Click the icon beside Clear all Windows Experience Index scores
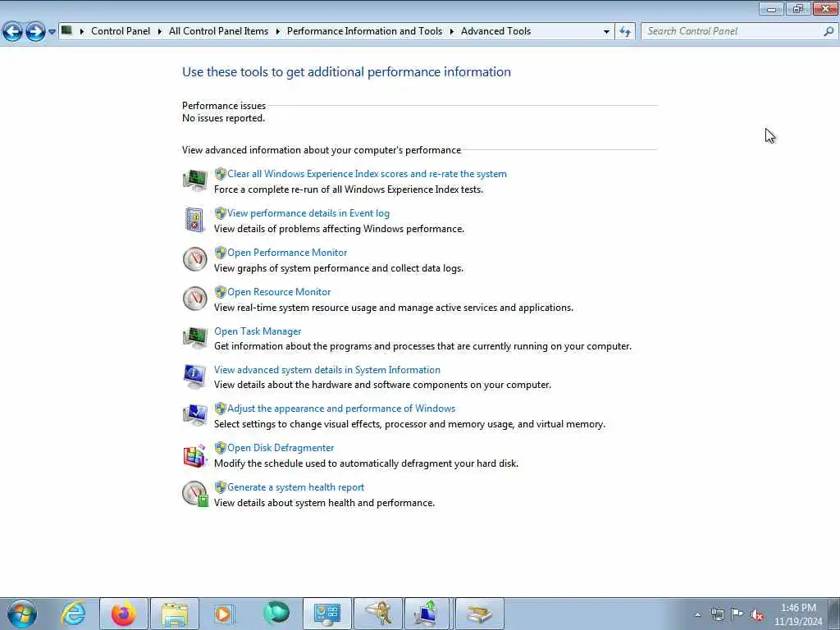This screenshot has height=630, width=840. pyautogui.click(x=194, y=180)
